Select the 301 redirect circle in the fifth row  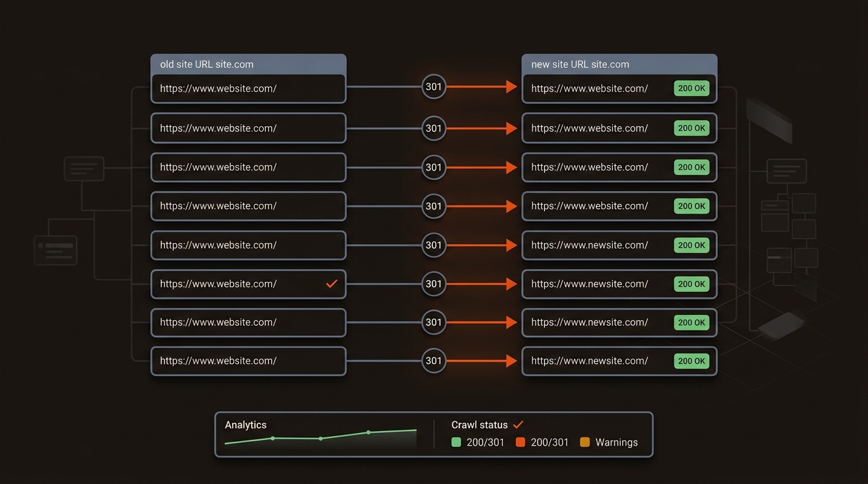click(x=434, y=245)
